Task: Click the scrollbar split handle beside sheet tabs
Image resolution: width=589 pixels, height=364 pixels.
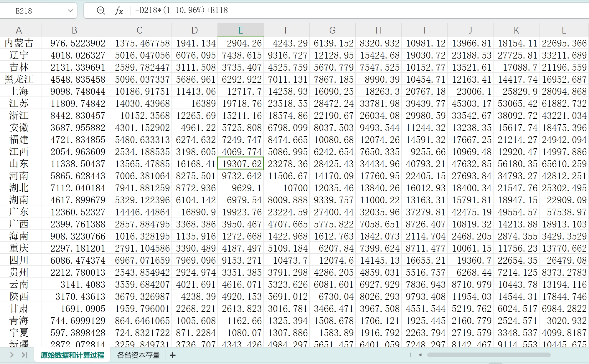Action: 410,355
